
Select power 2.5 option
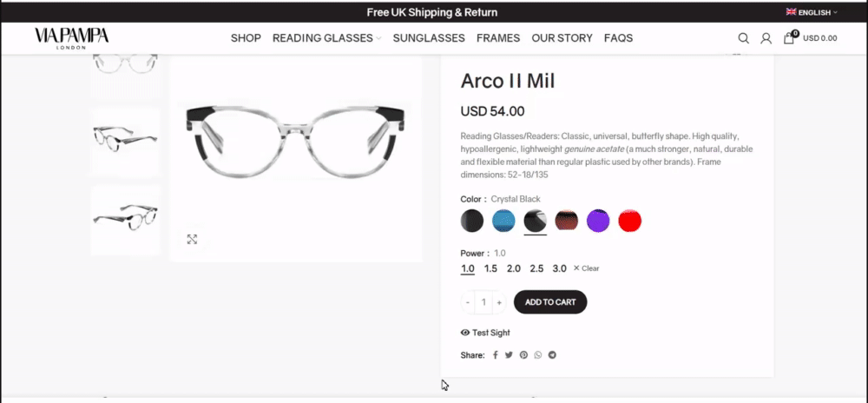click(x=536, y=268)
